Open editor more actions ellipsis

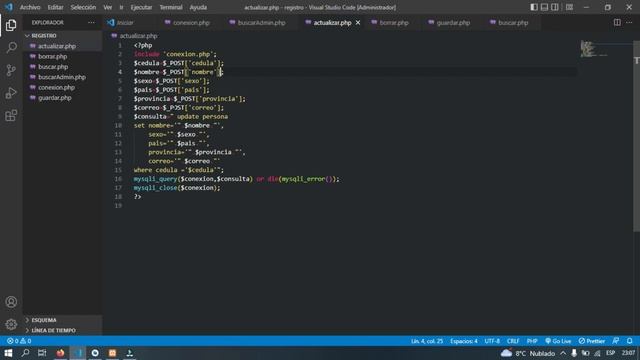click(629, 22)
